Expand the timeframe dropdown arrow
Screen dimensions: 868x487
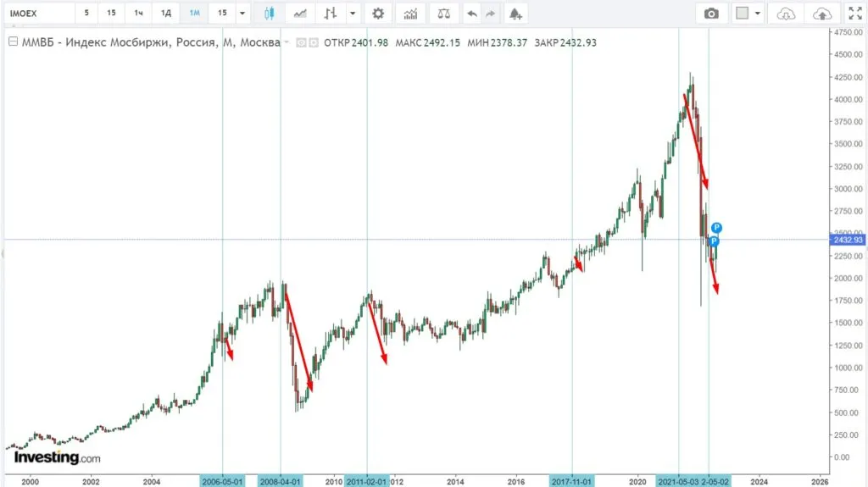[x=242, y=14]
